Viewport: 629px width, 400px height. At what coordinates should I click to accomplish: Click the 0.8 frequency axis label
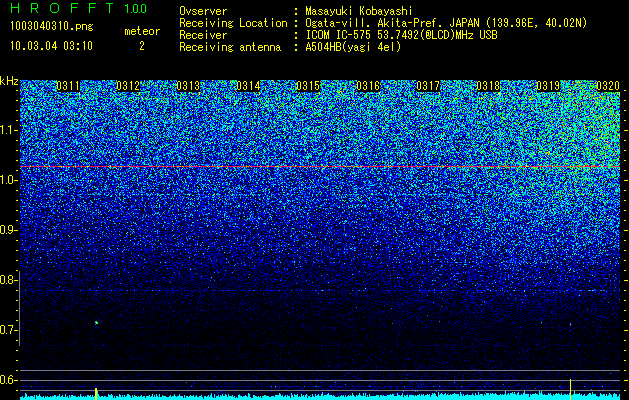[x=9, y=280]
